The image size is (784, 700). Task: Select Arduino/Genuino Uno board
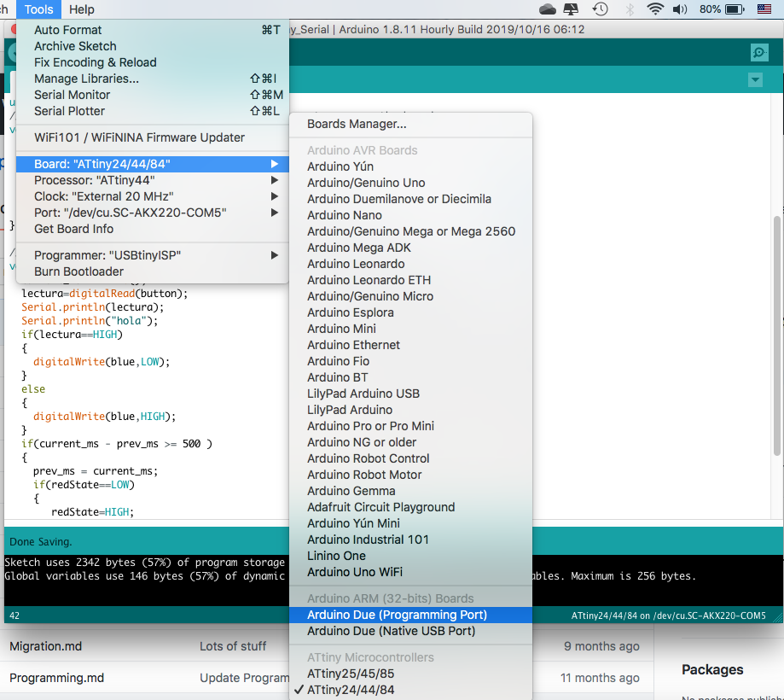point(410,184)
